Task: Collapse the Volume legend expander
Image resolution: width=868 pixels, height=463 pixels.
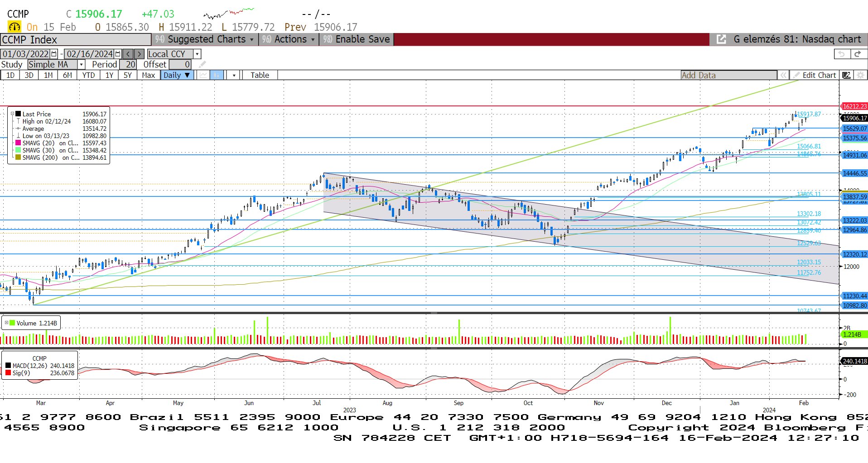Action: point(7,323)
